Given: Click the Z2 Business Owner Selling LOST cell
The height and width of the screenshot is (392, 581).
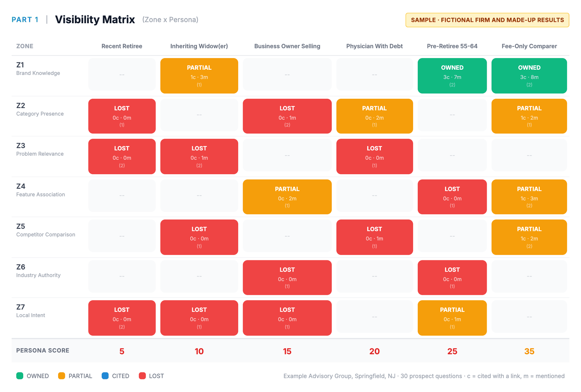Looking at the screenshot, I should pyautogui.click(x=287, y=116).
